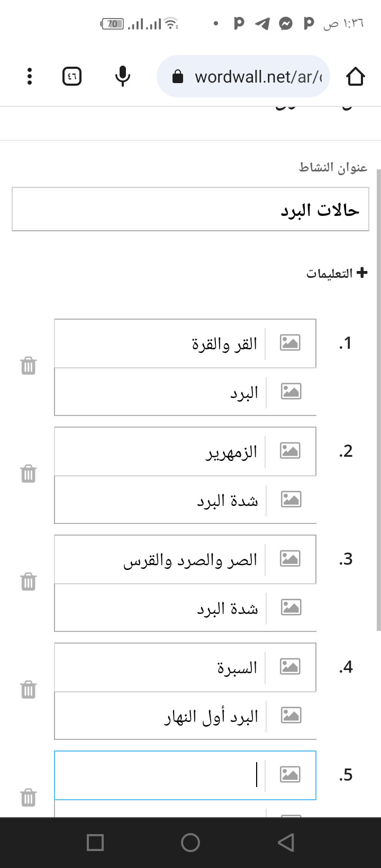Viewport: 381px width, 868px height.
Task: Open the browser three-dot menu
Action: [x=30, y=77]
